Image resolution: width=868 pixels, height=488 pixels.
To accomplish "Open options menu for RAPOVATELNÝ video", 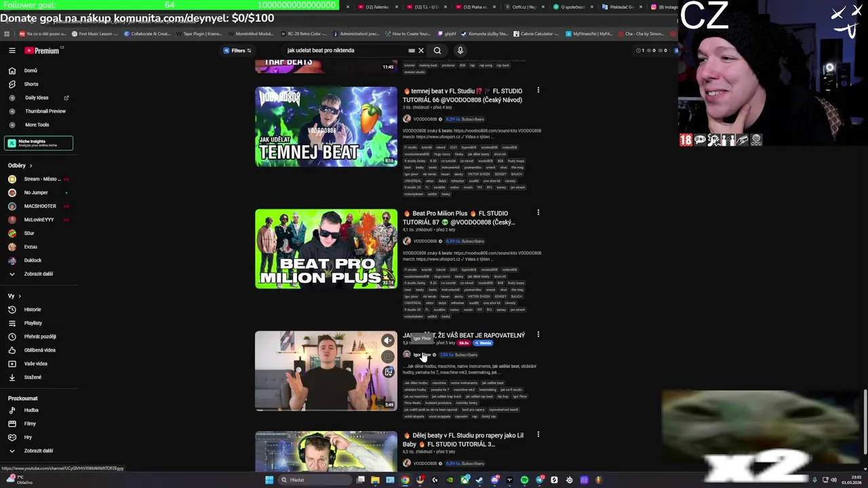I will 538,334.
